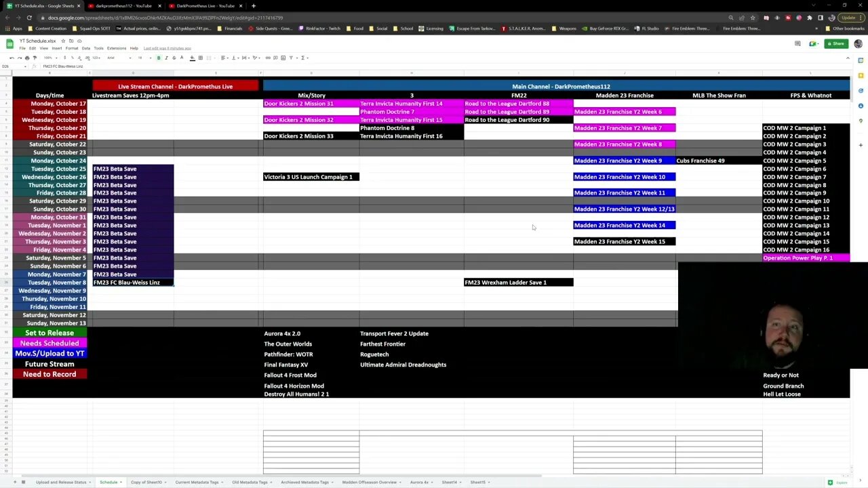Open the Google Meet call dropdown
Image resolution: width=868 pixels, height=488 pixels.
click(x=812, y=43)
